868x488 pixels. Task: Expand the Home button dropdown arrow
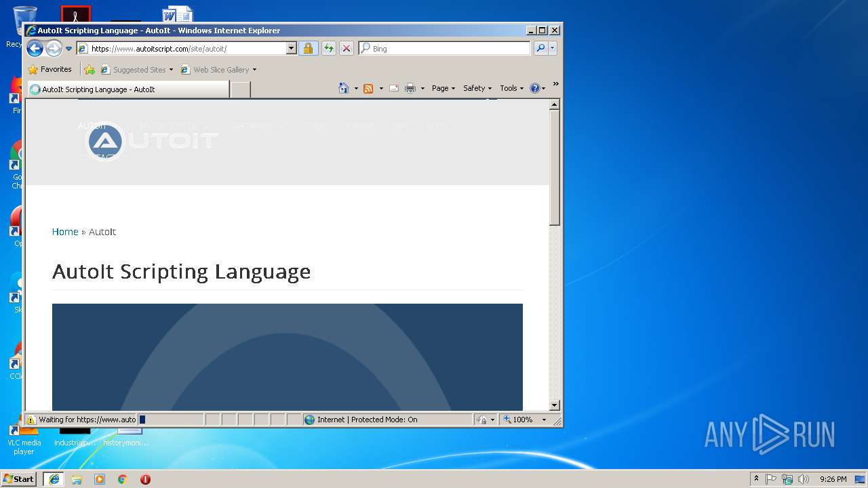356,88
